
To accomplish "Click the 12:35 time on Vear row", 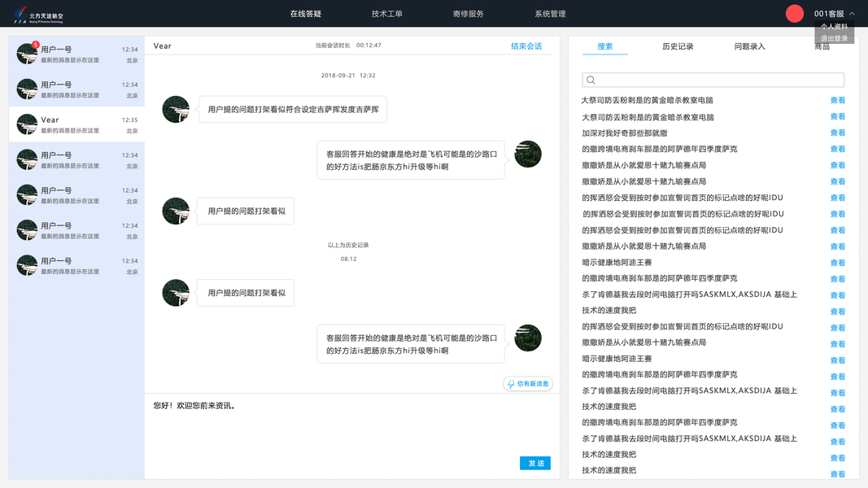I will [129, 120].
